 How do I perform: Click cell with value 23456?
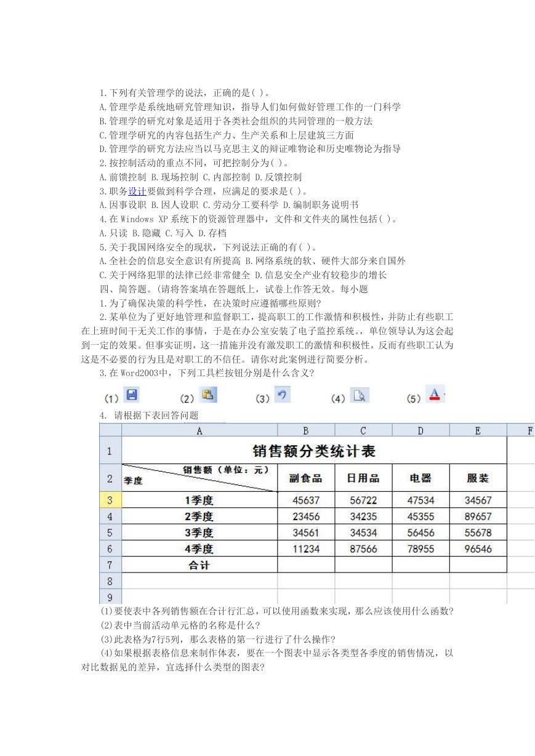pos(306,517)
